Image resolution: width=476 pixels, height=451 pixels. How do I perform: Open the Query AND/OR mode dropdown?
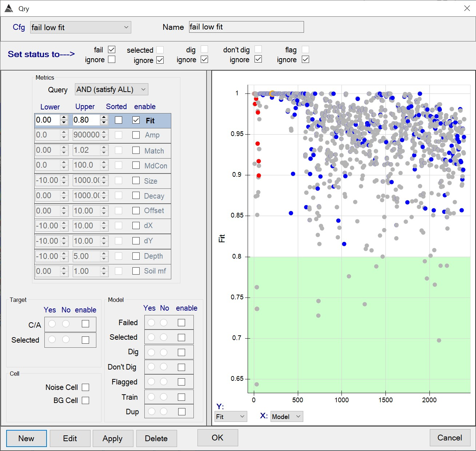click(x=111, y=89)
